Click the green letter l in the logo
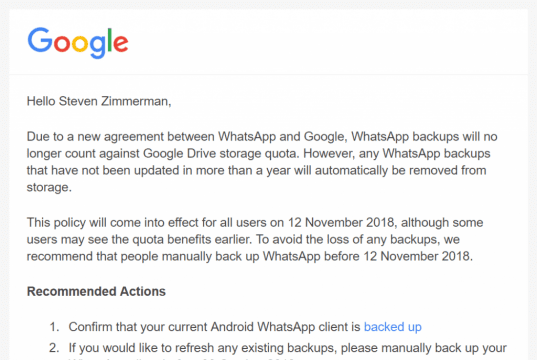This screenshot has height=360, width=537. (x=110, y=40)
